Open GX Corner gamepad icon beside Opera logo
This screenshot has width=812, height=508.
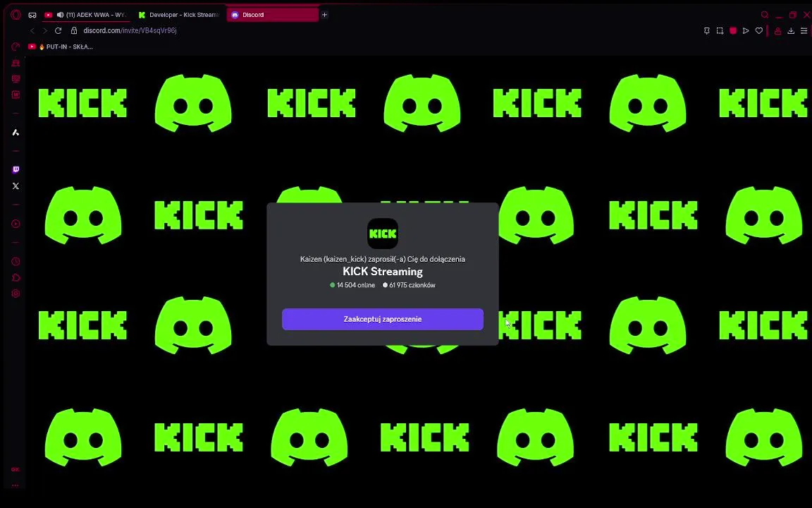click(32, 15)
